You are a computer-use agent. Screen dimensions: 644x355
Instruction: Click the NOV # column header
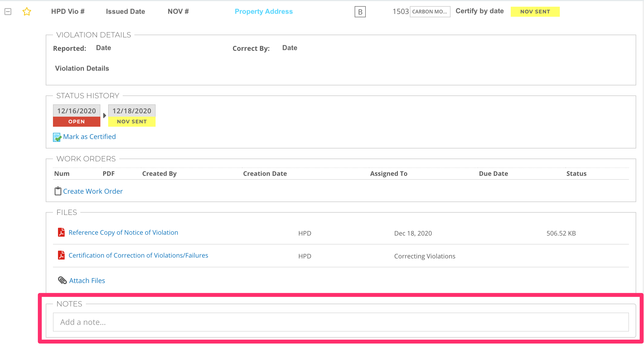click(x=178, y=11)
